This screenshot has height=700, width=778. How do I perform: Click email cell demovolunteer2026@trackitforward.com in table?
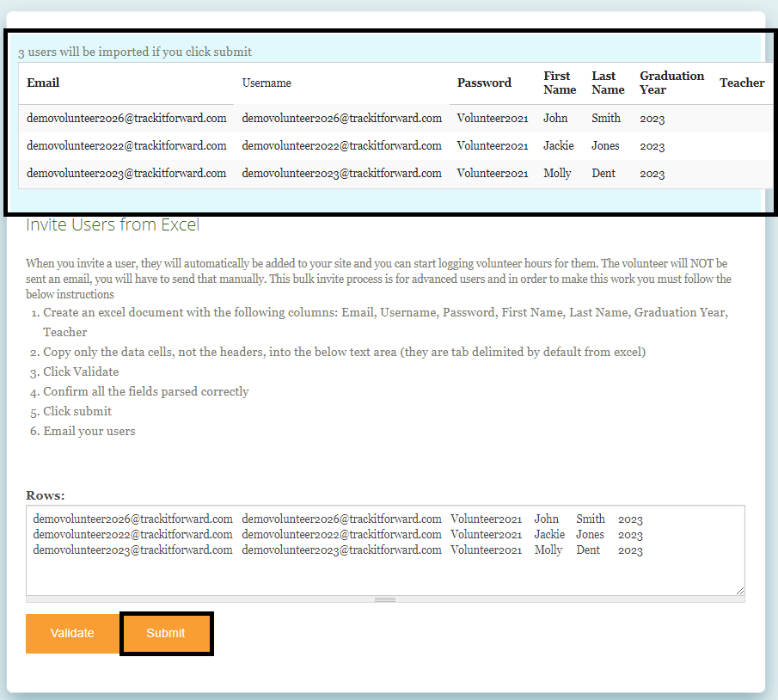point(126,118)
